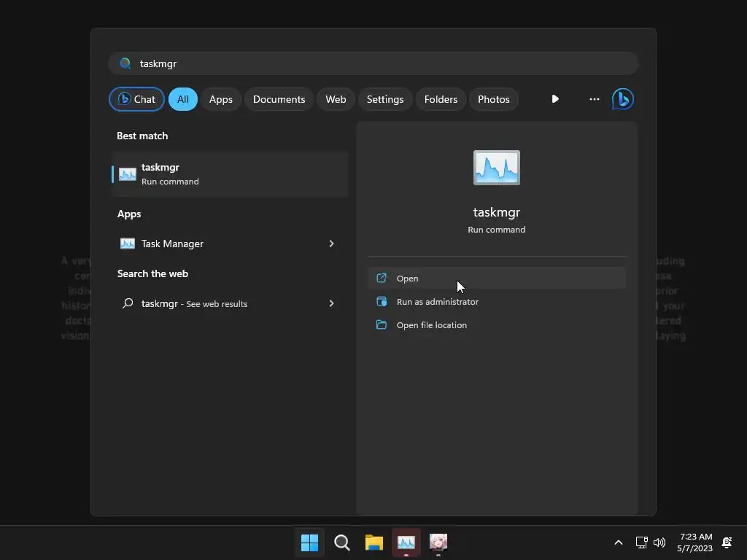Screen dimensions: 747x560
Task: Click the Search the web heading
Action: coord(153,273)
